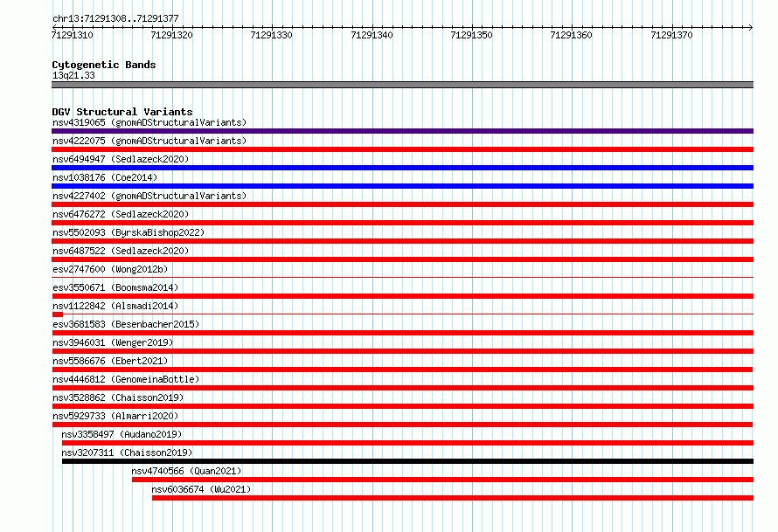Click the short red nsv1122842 segment
778x532 pixels.
[58, 314]
